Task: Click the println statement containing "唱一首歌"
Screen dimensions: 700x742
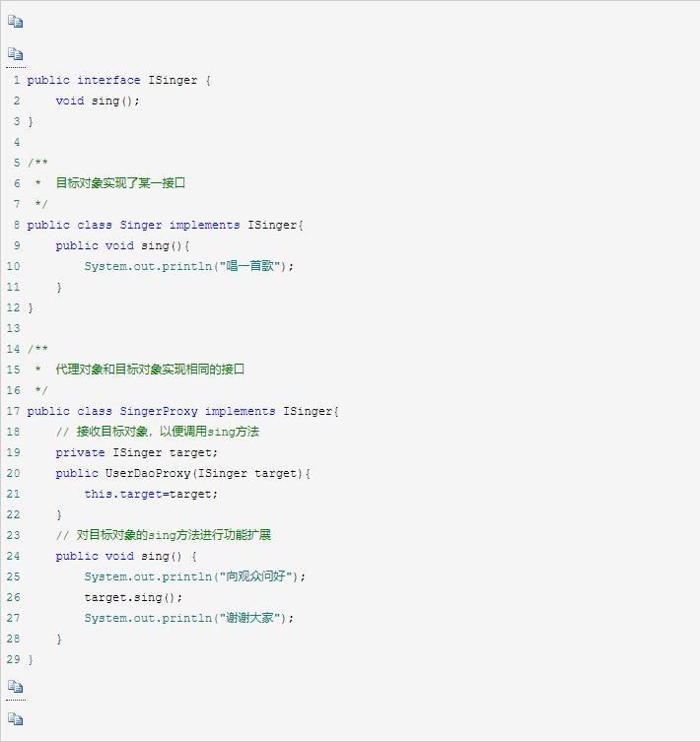Action: coord(189,266)
